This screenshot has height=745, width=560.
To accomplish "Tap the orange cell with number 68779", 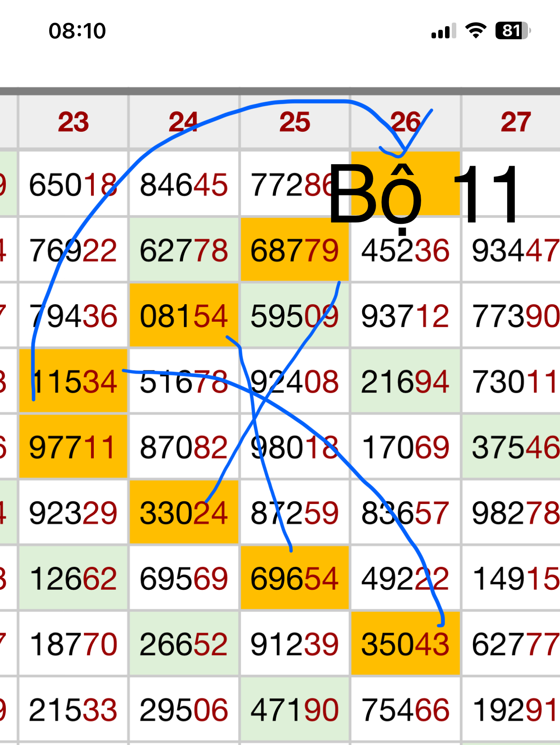I will point(294,250).
